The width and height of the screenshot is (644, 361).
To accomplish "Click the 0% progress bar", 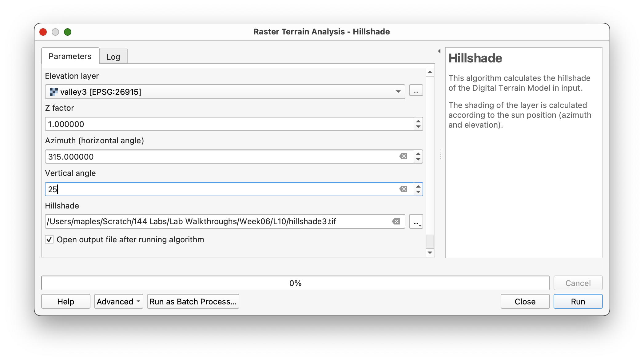I will coord(295,283).
